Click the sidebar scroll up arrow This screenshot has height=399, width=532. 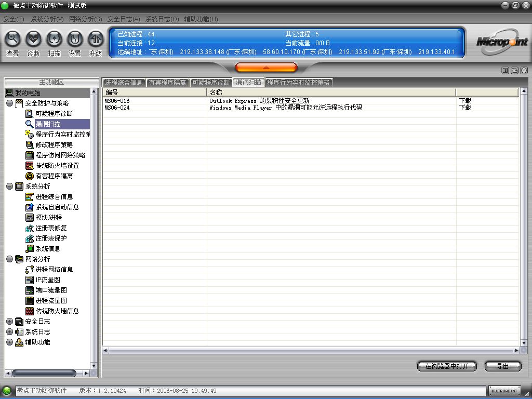(x=94, y=92)
